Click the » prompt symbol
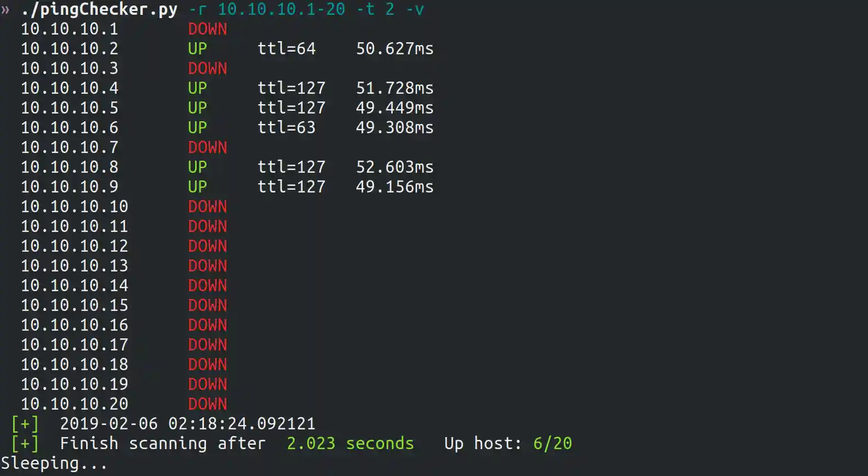 (x=5, y=10)
